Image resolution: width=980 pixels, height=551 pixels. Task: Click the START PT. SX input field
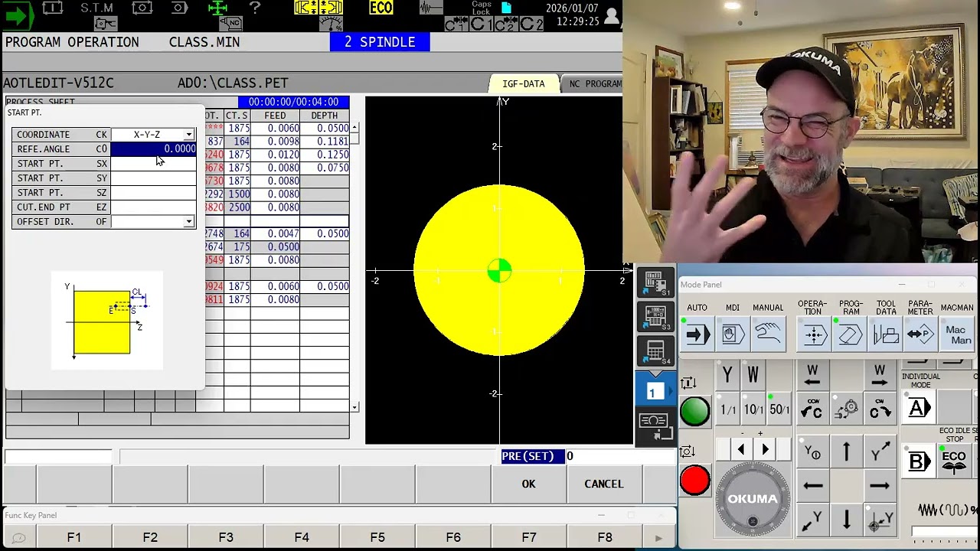pos(153,164)
